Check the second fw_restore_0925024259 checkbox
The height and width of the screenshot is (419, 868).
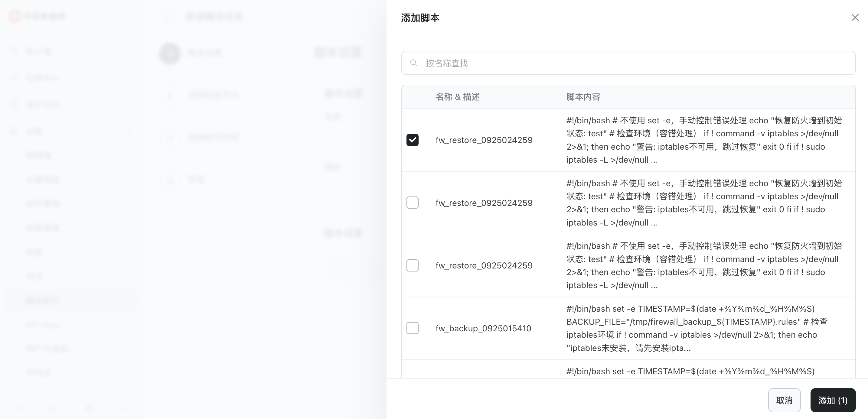point(413,203)
